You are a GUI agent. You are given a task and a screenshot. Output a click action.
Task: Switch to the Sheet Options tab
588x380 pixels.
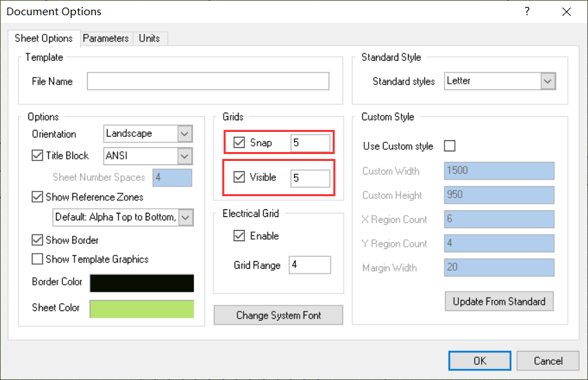point(43,38)
